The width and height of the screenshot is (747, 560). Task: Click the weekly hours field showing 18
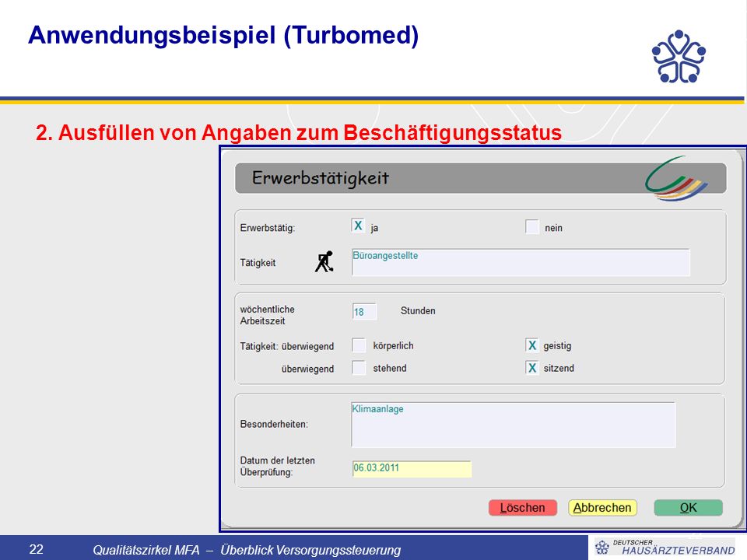[x=364, y=312]
